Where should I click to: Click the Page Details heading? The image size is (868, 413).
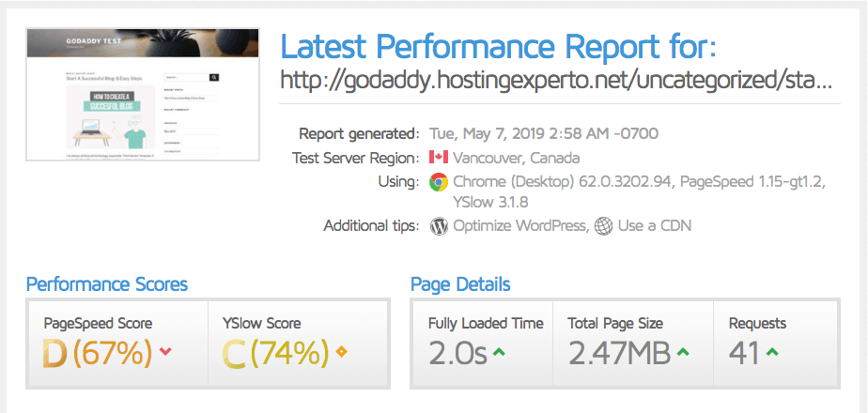460,284
